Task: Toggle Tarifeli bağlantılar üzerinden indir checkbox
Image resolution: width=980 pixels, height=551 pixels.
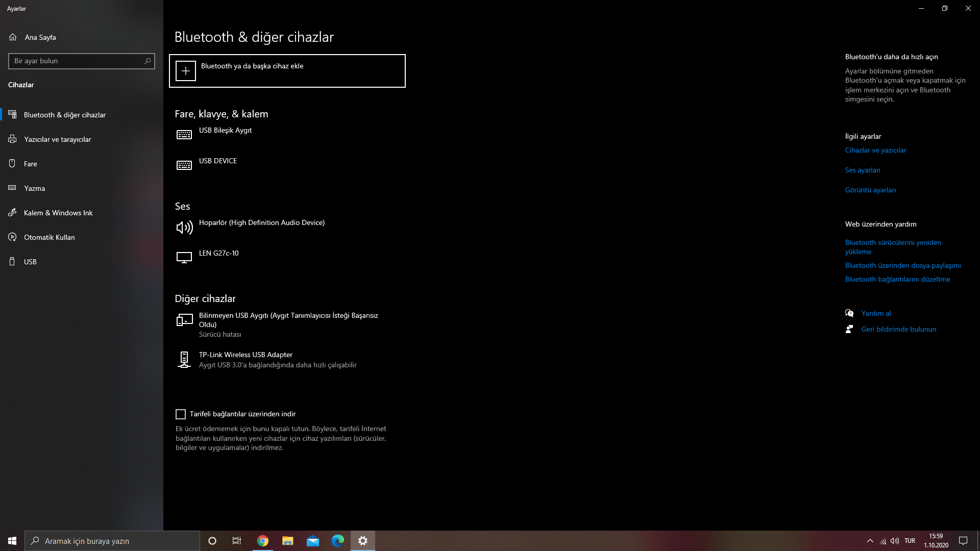Action: 181,414
